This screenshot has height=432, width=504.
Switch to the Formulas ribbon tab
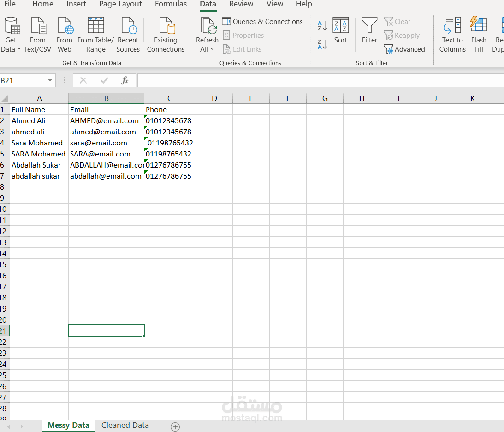171,4
